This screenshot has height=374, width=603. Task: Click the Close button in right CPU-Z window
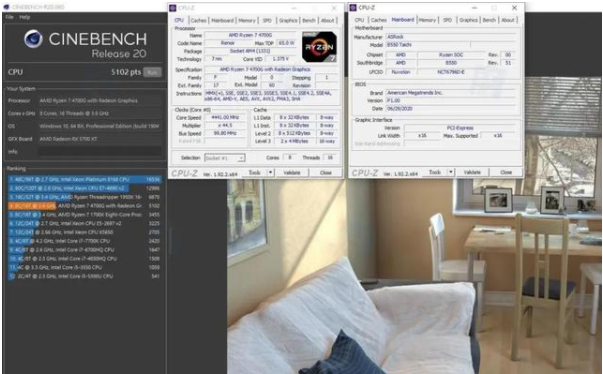[x=506, y=172]
